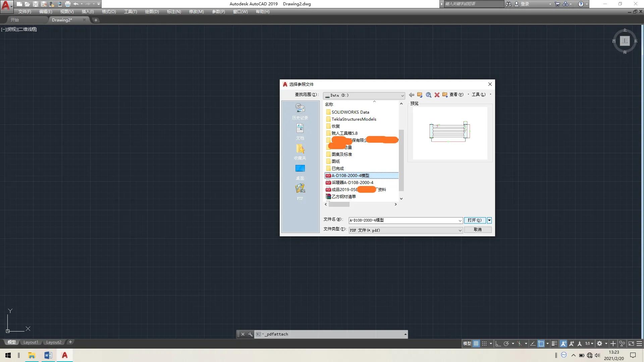
Task: Click the Undo arrow in quick access toolbar
Action: pyautogui.click(x=76, y=4)
